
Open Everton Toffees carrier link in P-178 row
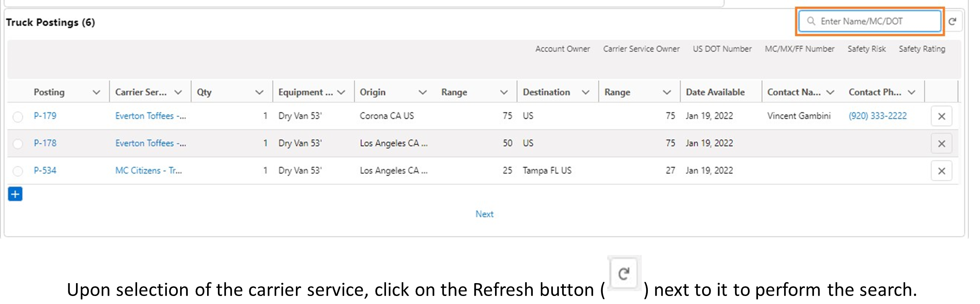click(x=150, y=143)
